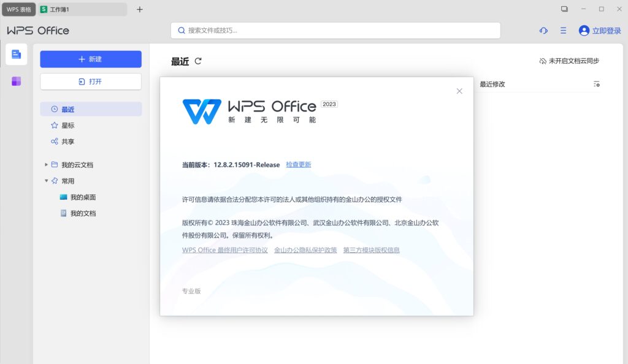Click the 专业版 edition label
The height and width of the screenshot is (364, 628).
191,291
